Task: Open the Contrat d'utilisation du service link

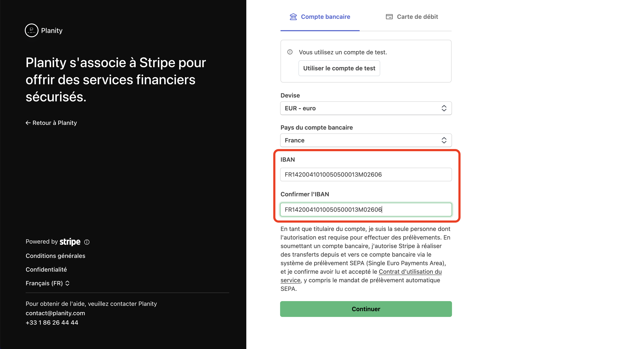Action: click(410, 272)
